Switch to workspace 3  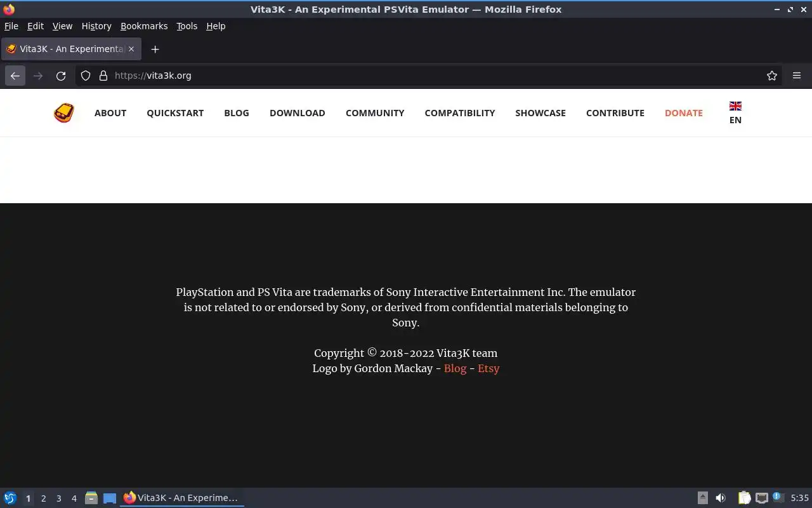click(x=58, y=498)
